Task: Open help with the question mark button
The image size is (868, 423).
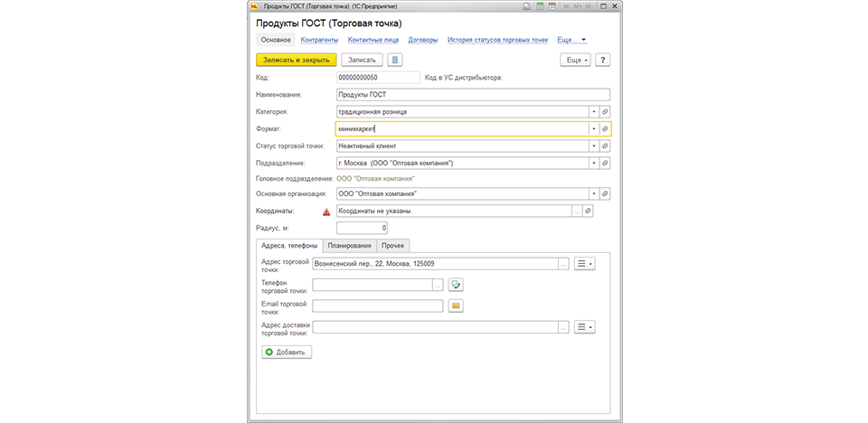Action: [x=603, y=60]
